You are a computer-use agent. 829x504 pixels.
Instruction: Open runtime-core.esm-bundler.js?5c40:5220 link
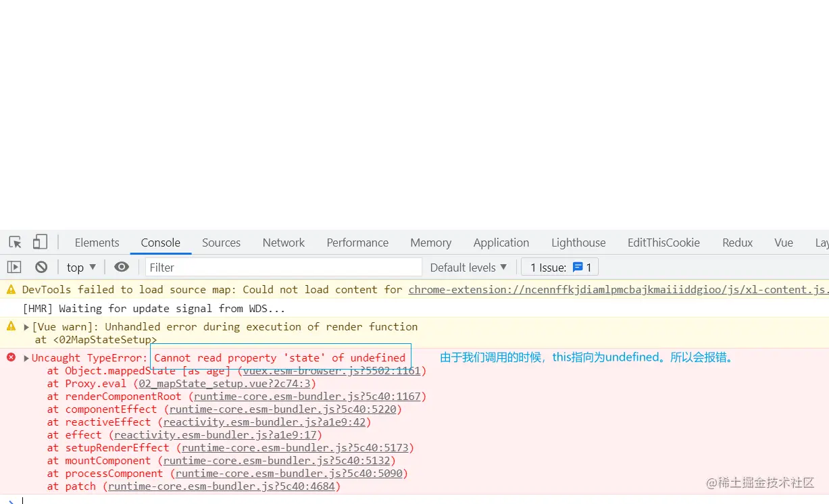pyautogui.click(x=282, y=409)
